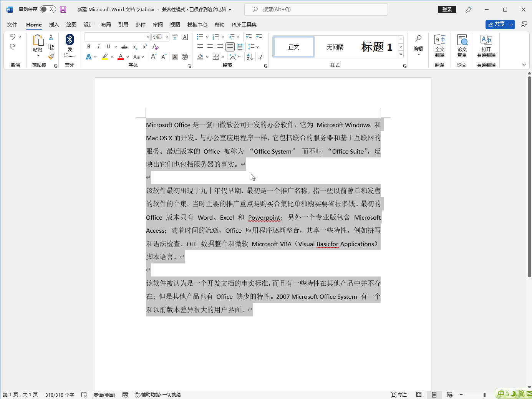532x399 pixels.
Task: Align paragraph right
Action: click(x=220, y=47)
